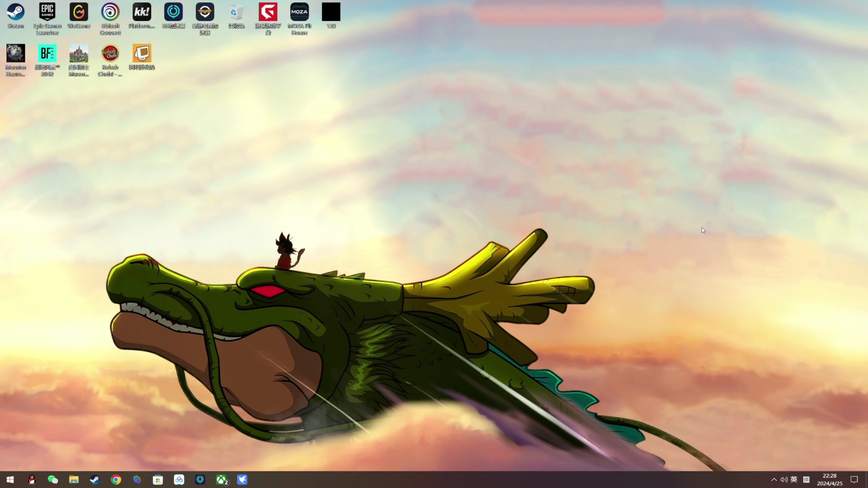Open the Xbox app with badge 2
Viewport: 868px width, 488px height.
[221, 480]
